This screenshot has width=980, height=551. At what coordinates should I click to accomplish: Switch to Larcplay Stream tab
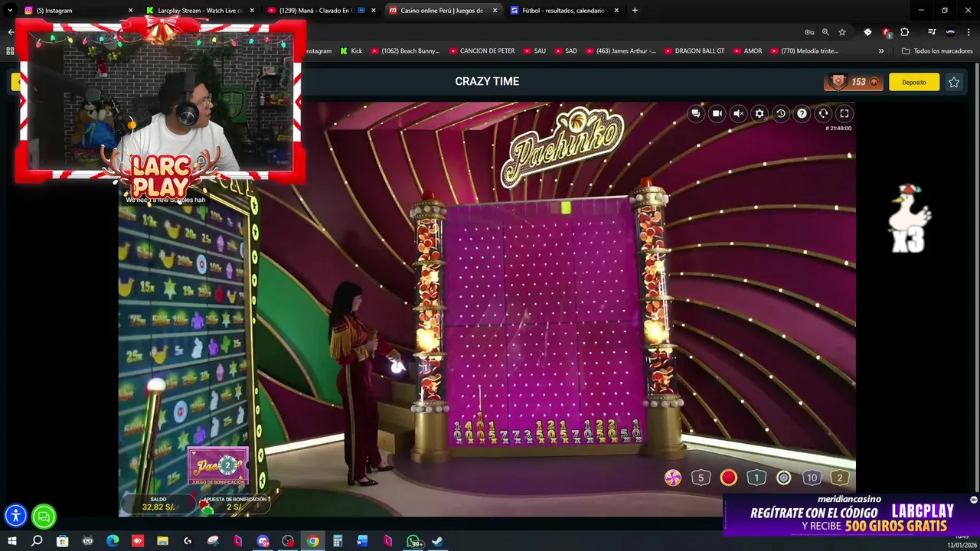click(x=199, y=11)
